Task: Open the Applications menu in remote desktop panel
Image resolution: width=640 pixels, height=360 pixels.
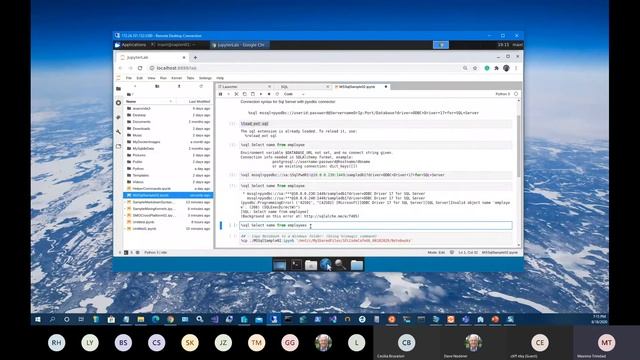Action: 131,45
